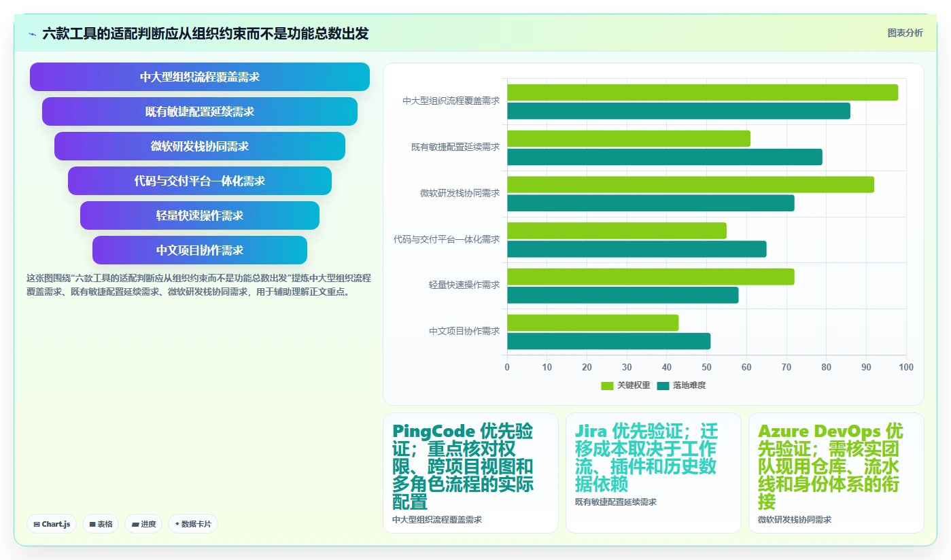Click y-axis label 既有敏捷配置延续需求 in chart
This screenshot has width=951, height=560.
(x=455, y=147)
